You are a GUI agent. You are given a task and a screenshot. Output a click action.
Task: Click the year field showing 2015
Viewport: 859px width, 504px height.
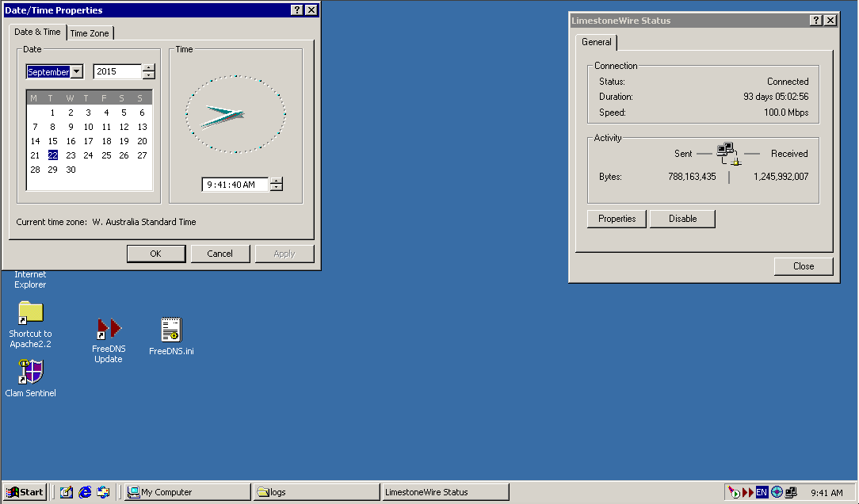117,72
